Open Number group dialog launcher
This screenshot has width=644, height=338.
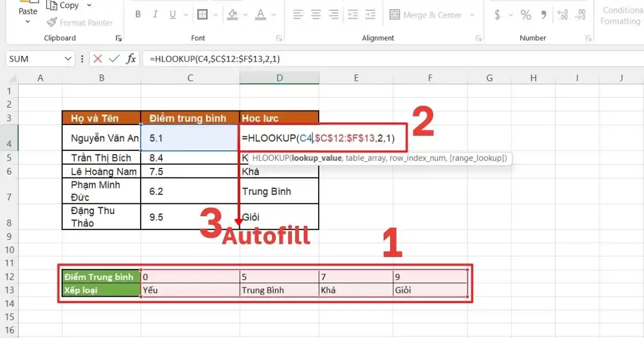click(x=589, y=39)
